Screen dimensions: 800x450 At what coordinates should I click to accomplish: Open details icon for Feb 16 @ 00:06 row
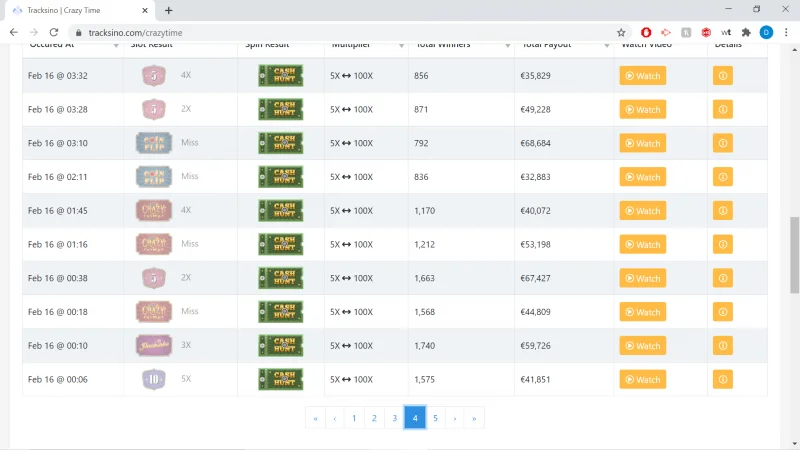[x=722, y=379]
